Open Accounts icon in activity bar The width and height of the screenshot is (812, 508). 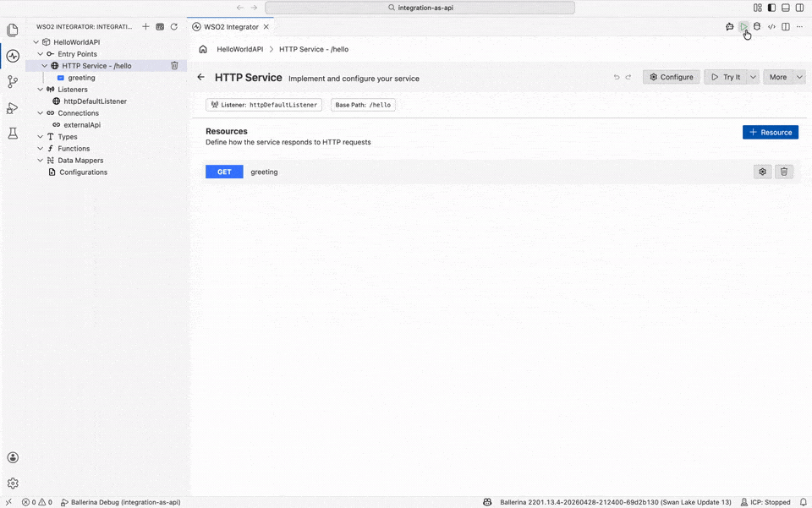pos(13,457)
